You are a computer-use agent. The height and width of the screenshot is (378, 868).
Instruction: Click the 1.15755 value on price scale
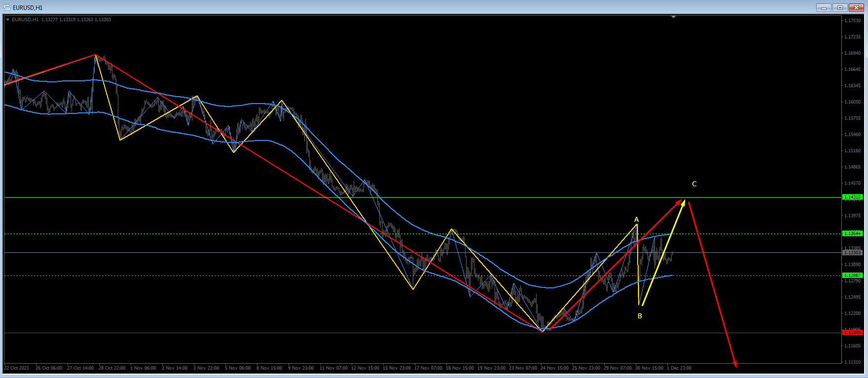click(x=853, y=118)
